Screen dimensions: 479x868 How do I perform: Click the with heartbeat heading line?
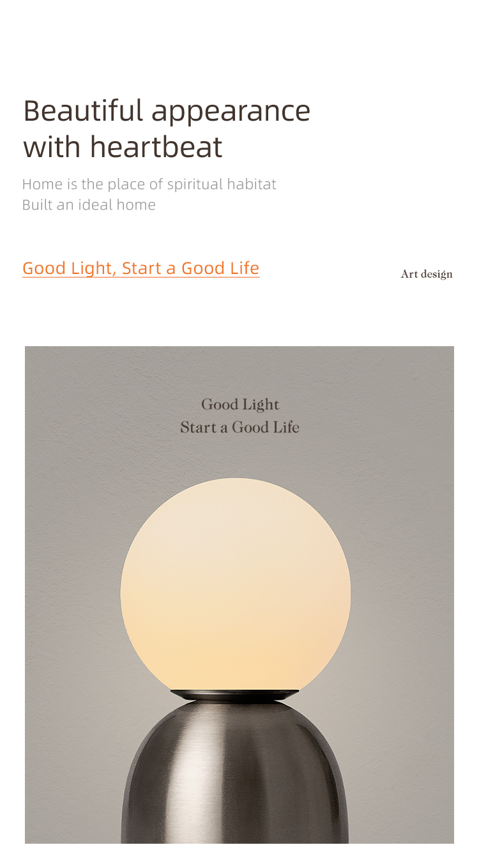click(x=123, y=147)
